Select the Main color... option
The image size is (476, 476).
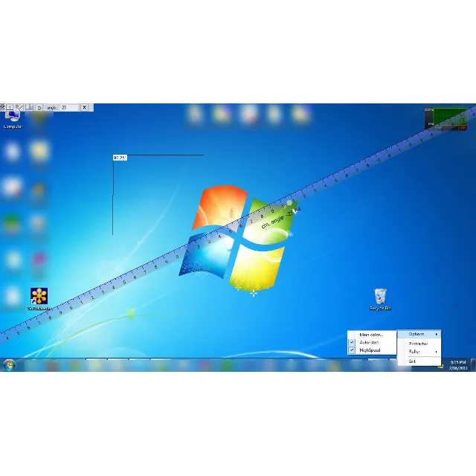[x=371, y=335]
